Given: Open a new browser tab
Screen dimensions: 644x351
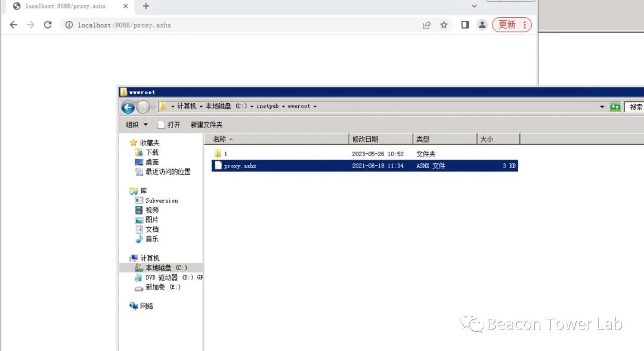Looking at the screenshot, I should click(x=146, y=6).
